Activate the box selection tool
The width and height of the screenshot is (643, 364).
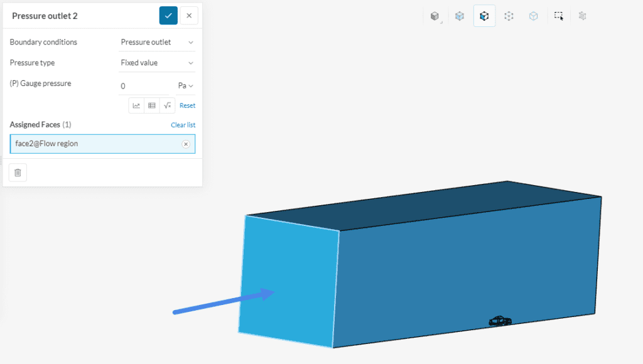558,16
